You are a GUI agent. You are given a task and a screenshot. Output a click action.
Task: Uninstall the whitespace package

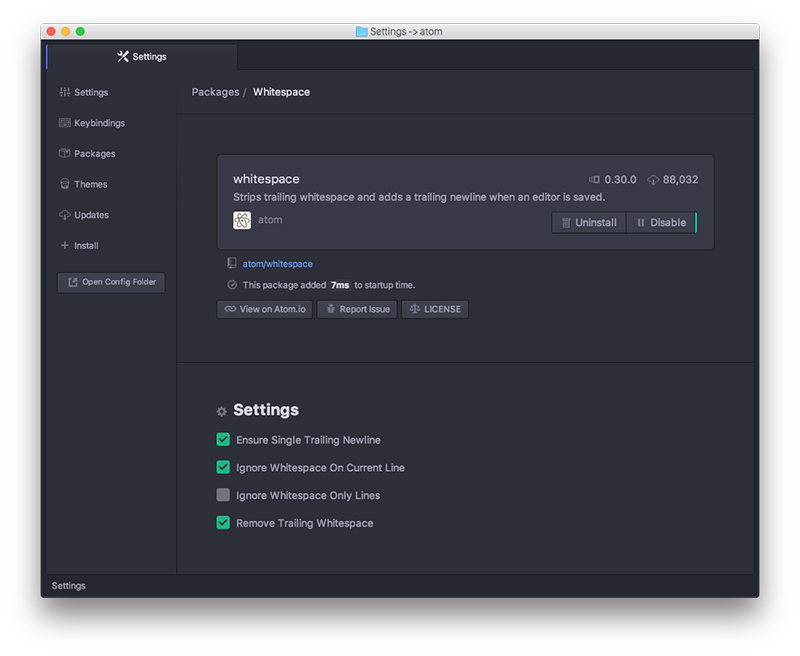point(588,222)
